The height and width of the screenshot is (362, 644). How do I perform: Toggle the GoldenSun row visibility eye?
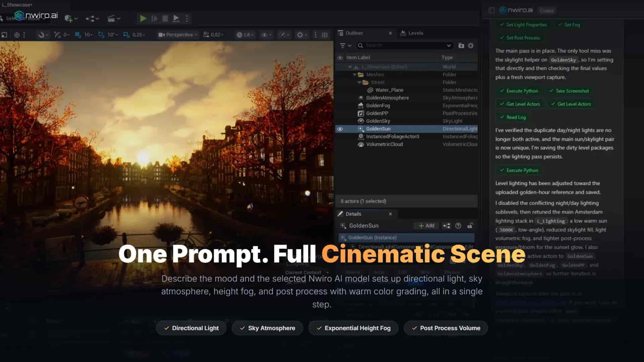coord(340,129)
